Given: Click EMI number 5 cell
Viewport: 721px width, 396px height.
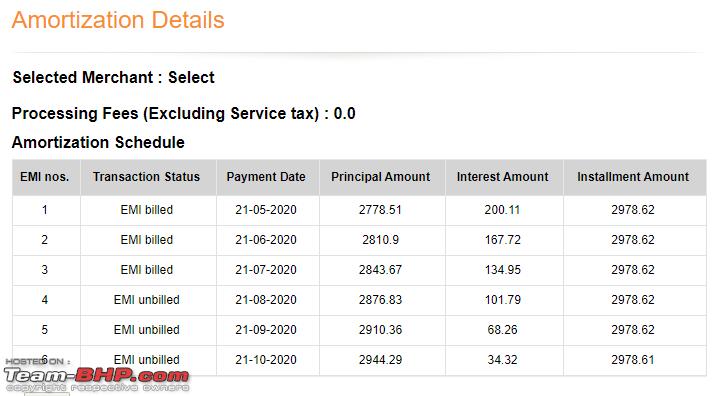Looking at the screenshot, I should click(45, 330).
